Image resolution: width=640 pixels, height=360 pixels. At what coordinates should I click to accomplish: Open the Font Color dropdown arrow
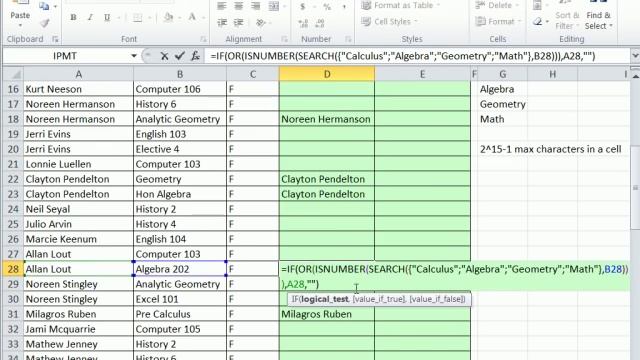(203, 18)
